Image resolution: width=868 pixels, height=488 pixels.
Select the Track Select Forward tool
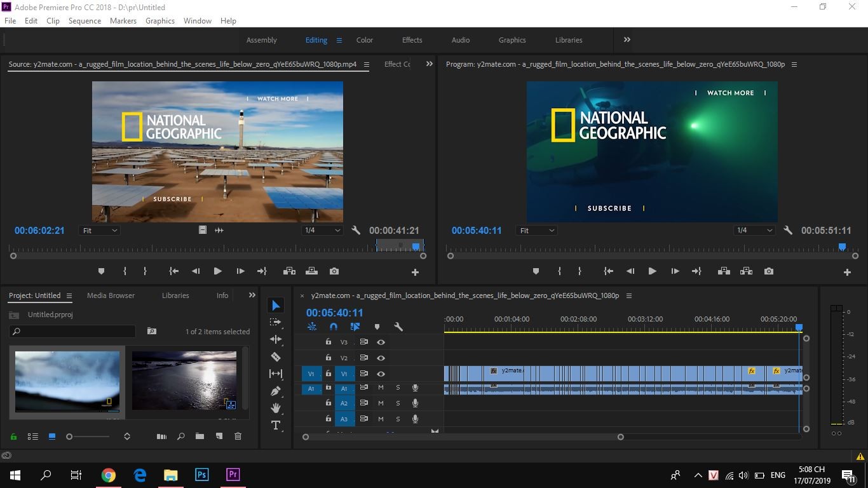(x=276, y=323)
